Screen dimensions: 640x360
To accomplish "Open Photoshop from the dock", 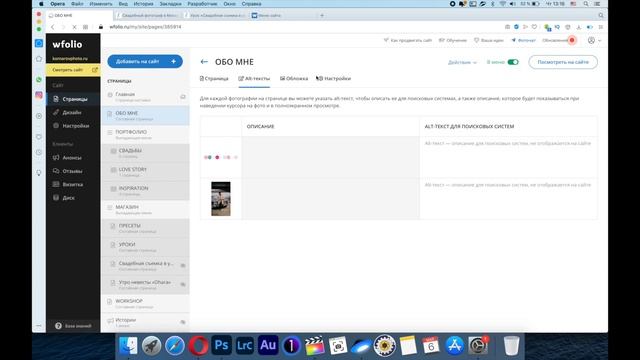I will pyautogui.click(x=221, y=345).
